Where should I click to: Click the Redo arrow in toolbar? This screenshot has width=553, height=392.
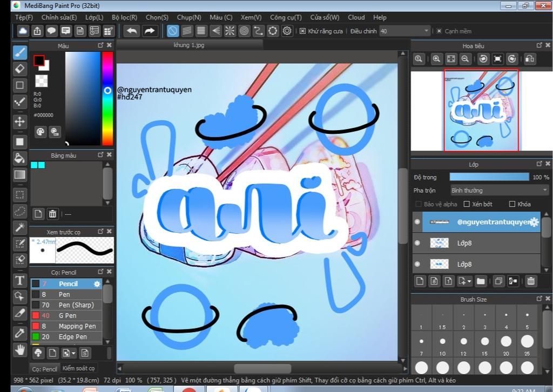pos(150,31)
